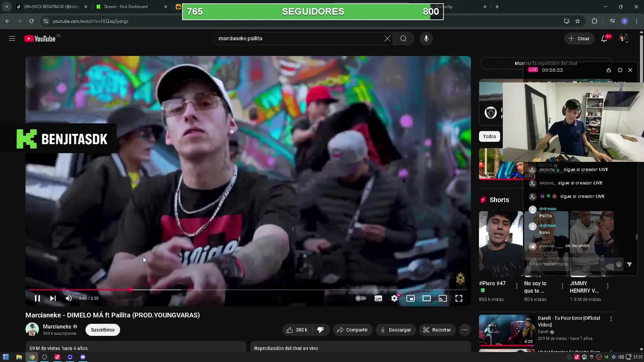This screenshot has width=644, height=362.
Task: Open the tab search dropdown arrow
Action: pyautogui.click(x=6, y=7)
